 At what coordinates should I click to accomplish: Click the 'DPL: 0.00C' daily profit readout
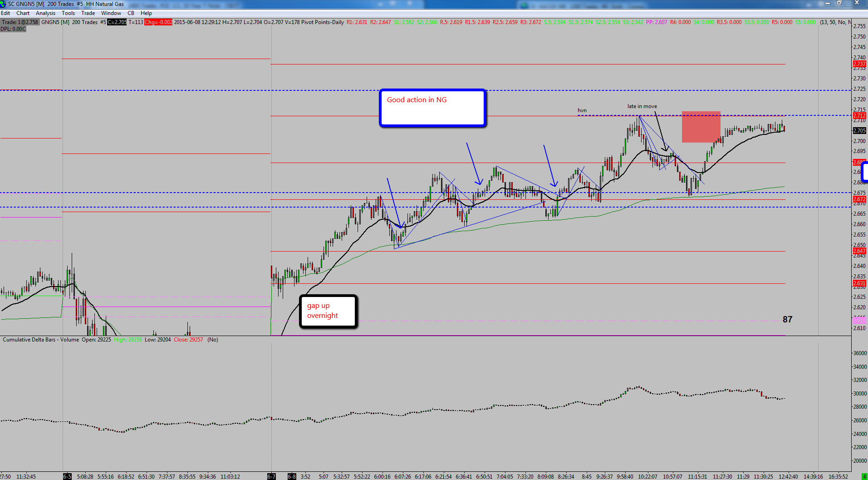click(x=13, y=29)
